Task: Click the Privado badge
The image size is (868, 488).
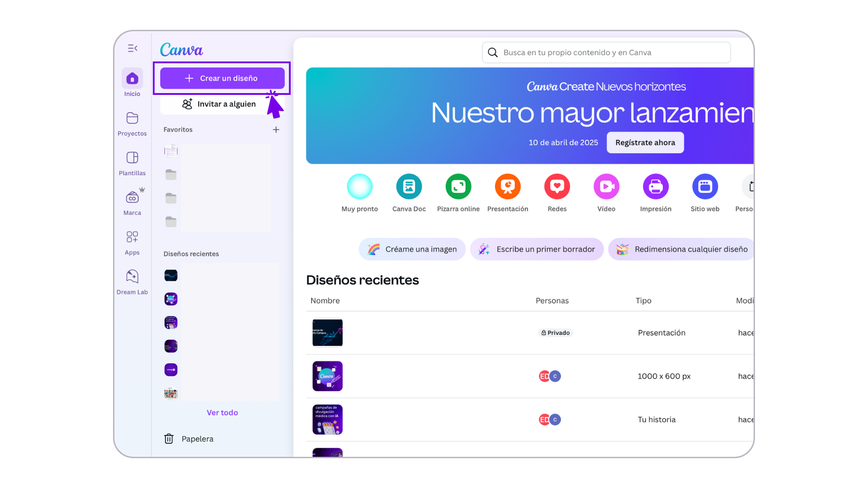Action: point(555,333)
